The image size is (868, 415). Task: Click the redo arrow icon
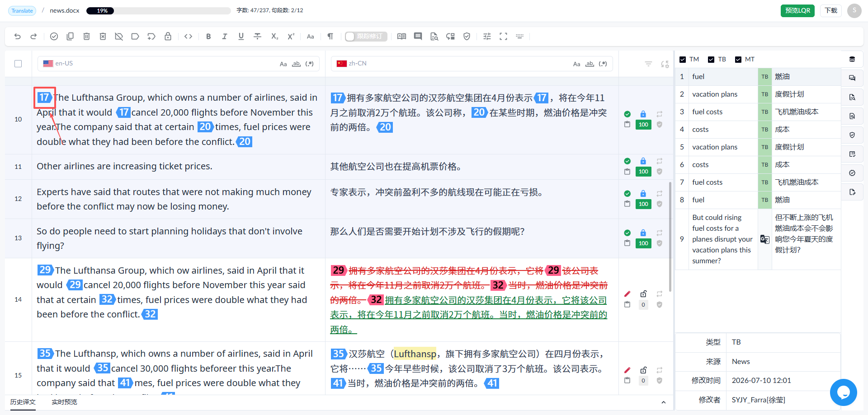pyautogui.click(x=33, y=37)
